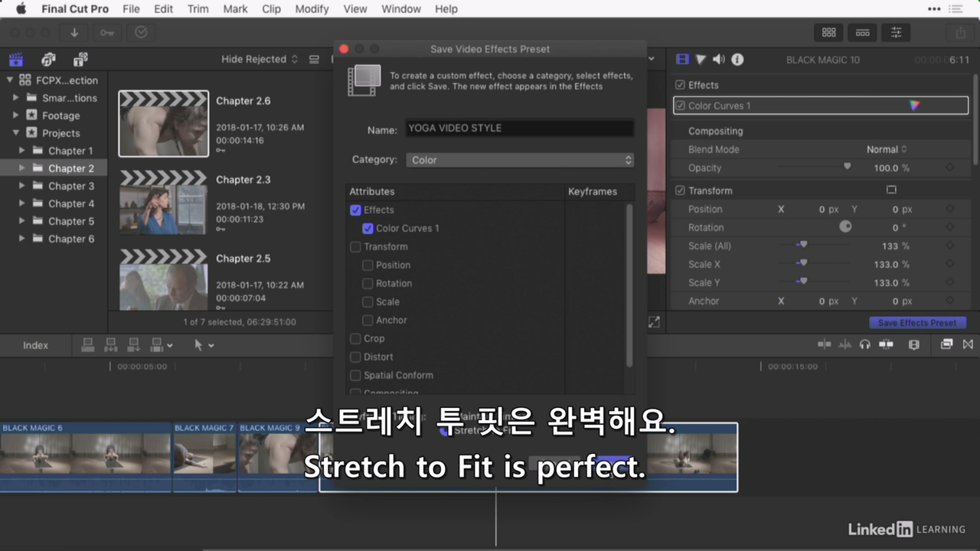Screen dimensions: 980x551
Task: Check the Anchor attribute checkbox
Action: pos(367,320)
